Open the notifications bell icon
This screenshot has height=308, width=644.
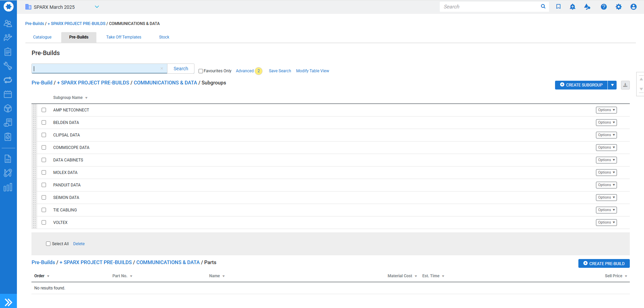point(572,7)
